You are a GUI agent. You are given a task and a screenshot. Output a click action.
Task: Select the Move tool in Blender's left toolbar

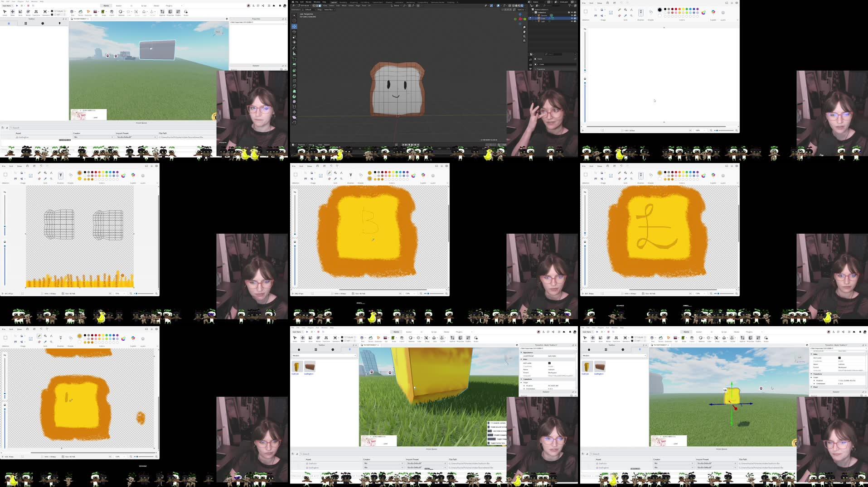point(294,26)
